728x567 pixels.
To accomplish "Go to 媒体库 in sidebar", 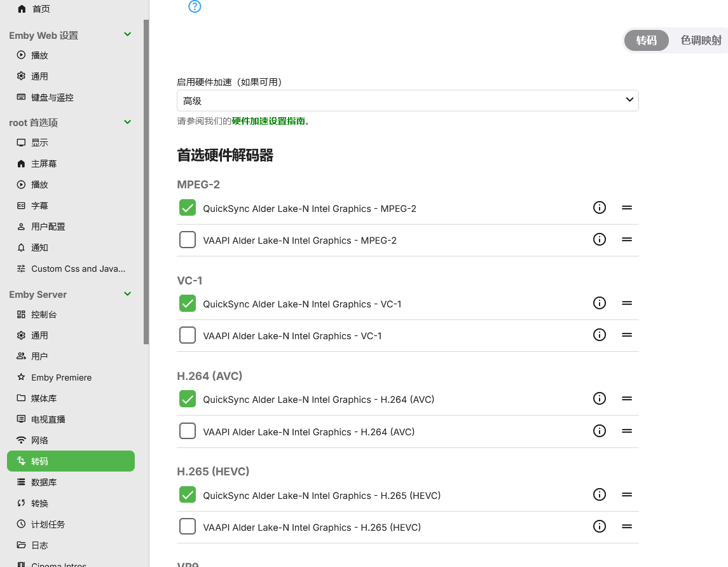I will point(44,398).
